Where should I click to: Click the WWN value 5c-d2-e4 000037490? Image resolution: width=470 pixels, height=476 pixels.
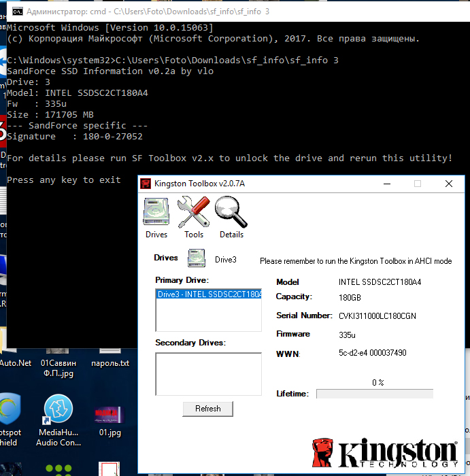click(373, 353)
